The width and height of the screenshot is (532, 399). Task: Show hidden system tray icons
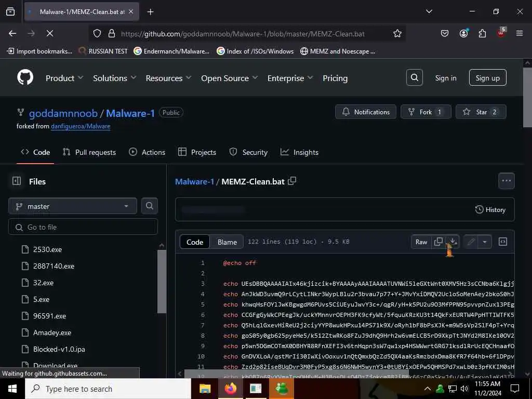[x=428, y=389]
